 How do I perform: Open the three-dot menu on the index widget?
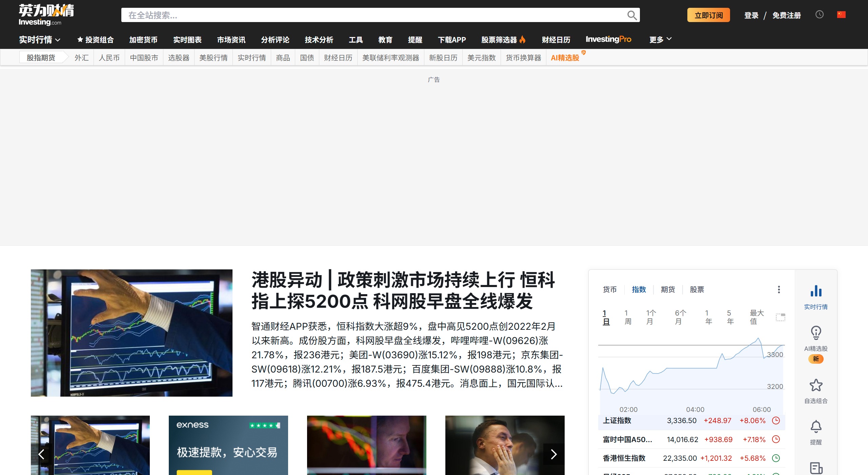[779, 289]
